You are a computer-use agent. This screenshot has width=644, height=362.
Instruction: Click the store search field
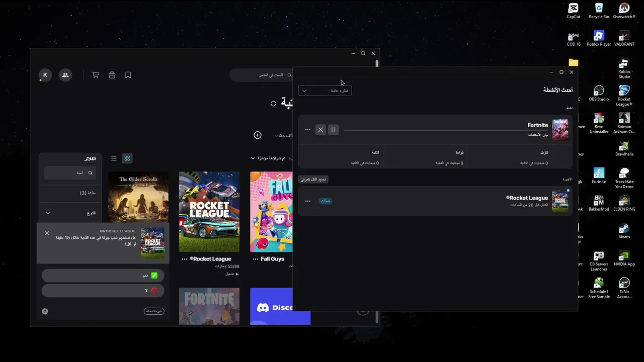[x=262, y=75]
